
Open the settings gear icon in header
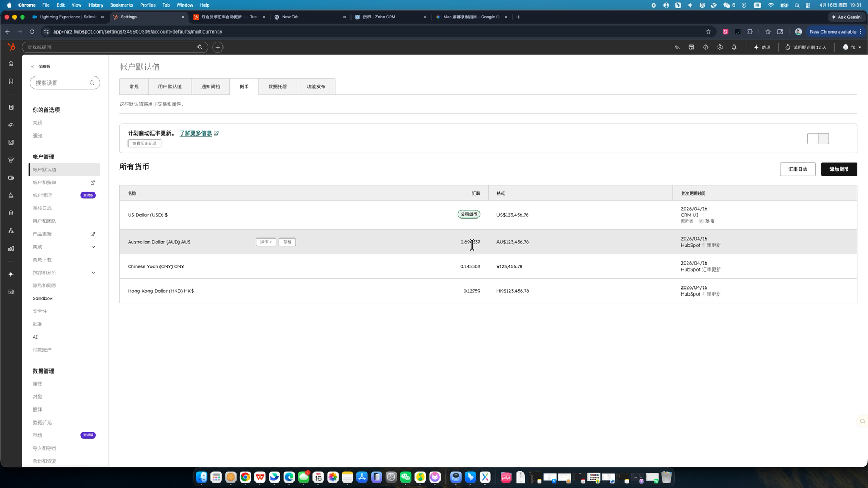[x=720, y=47]
